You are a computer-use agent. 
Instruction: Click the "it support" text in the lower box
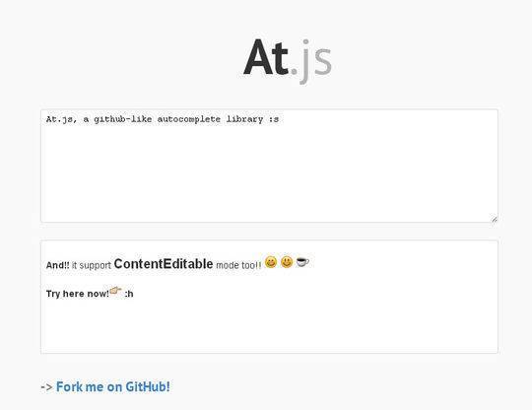92,265
